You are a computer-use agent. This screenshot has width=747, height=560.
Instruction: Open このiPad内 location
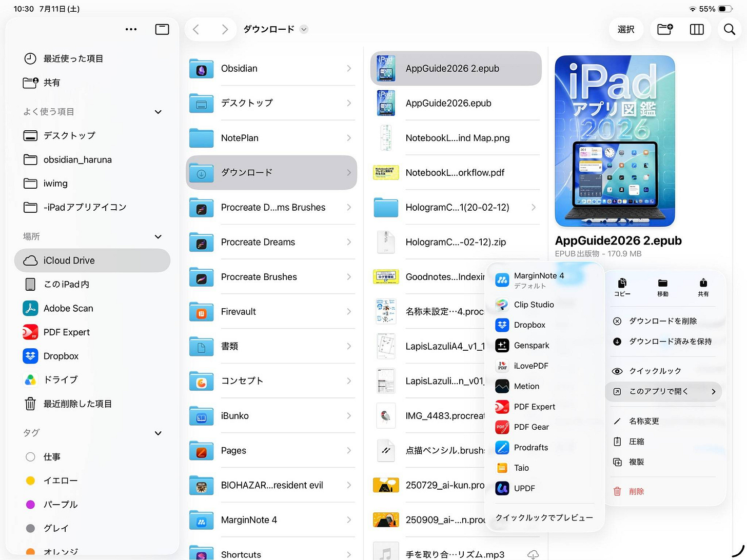pos(92,284)
